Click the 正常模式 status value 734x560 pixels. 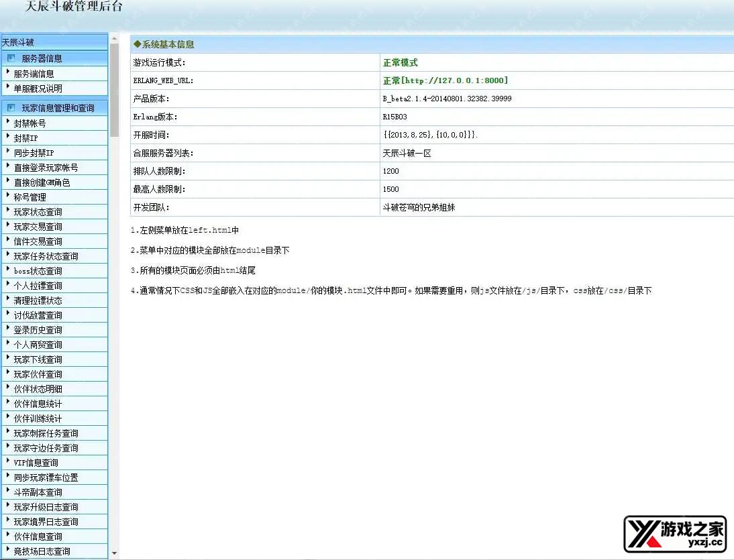pos(401,62)
